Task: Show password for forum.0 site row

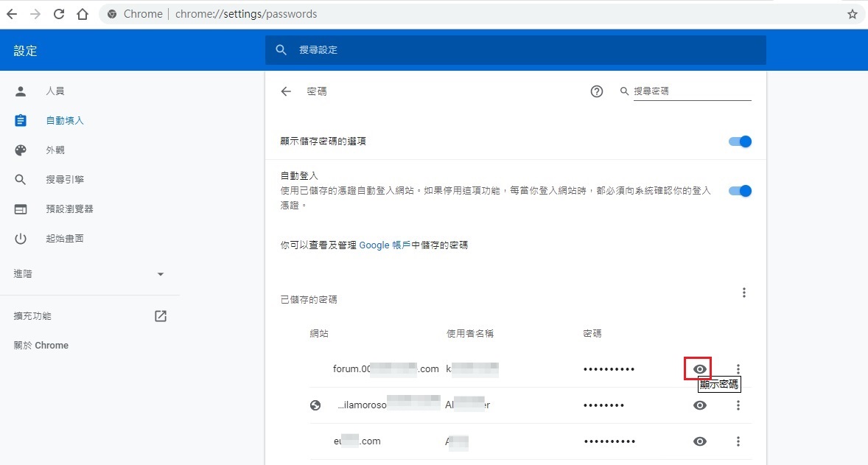Action: click(700, 369)
